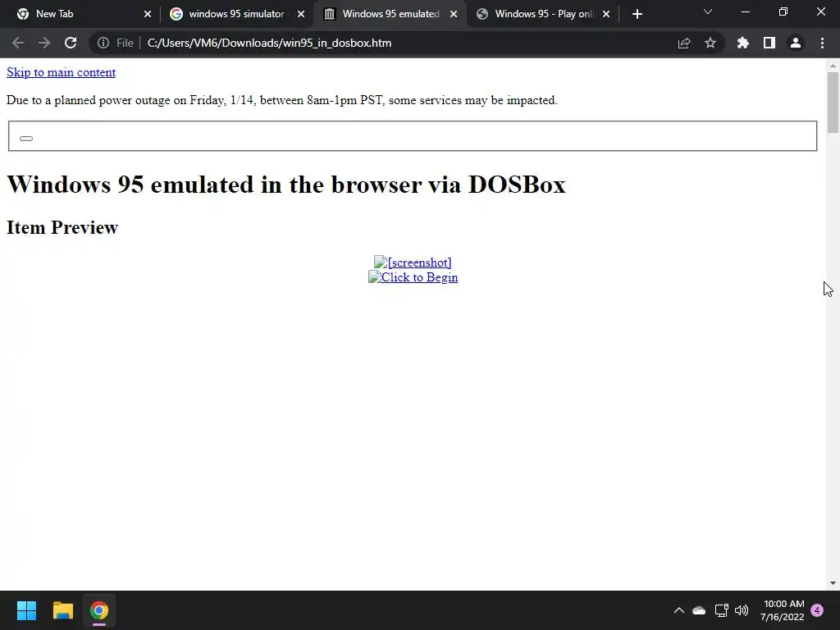Close the New Tab tab
This screenshot has width=840, height=630.
[148, 15]
